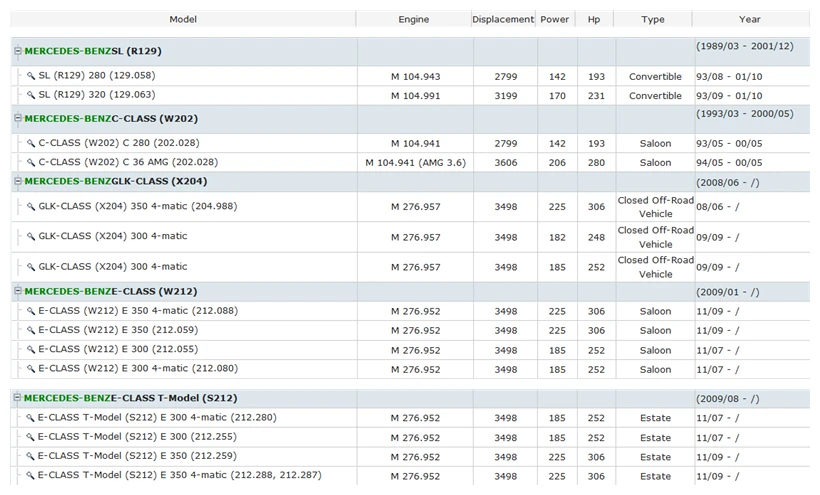
Task: Collapse the MERCEDES-BENZ SL (R129) group
Action: pyautogui.click(x=18, y=51)
